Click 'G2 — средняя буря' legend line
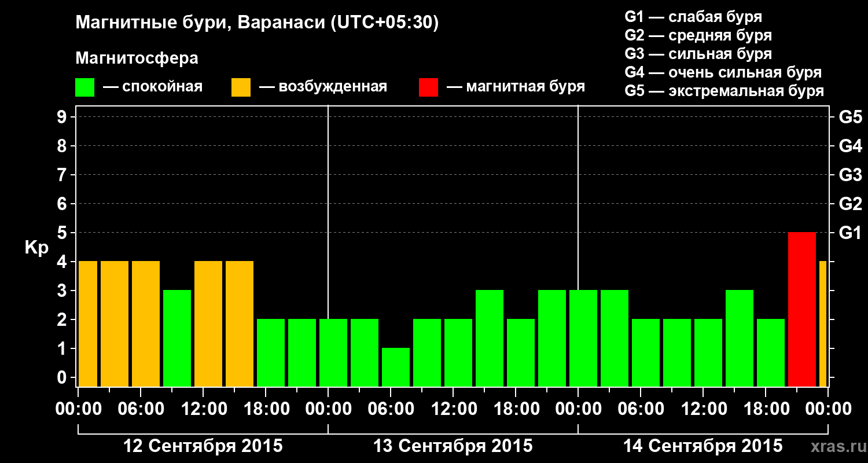 point(698,35)
